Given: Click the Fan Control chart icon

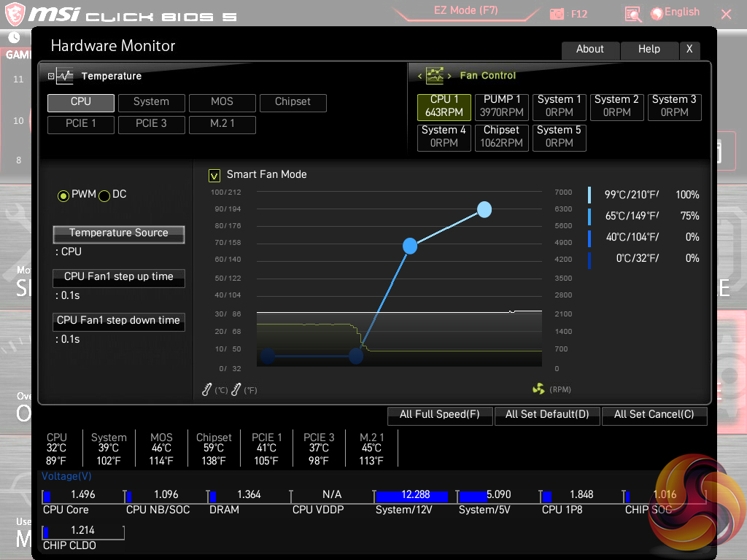Looking at the screenshot, I should (435, 76).
